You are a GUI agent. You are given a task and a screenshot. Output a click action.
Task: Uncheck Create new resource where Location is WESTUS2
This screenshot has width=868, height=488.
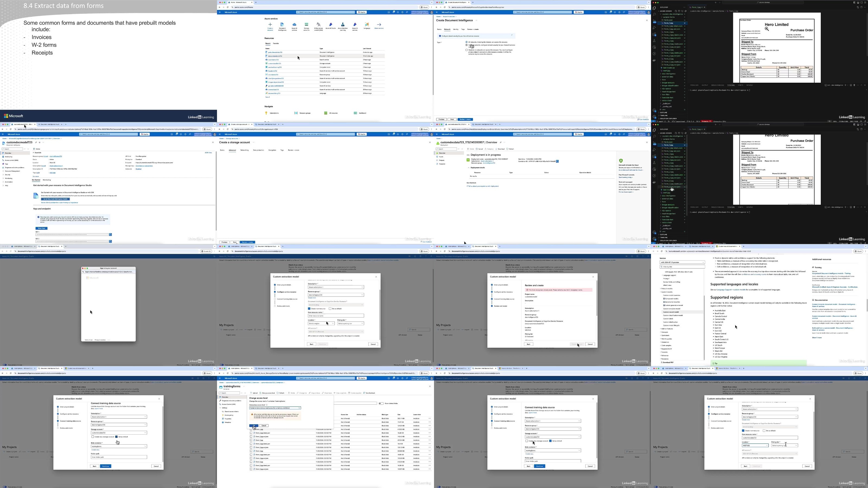coord(743,431)
